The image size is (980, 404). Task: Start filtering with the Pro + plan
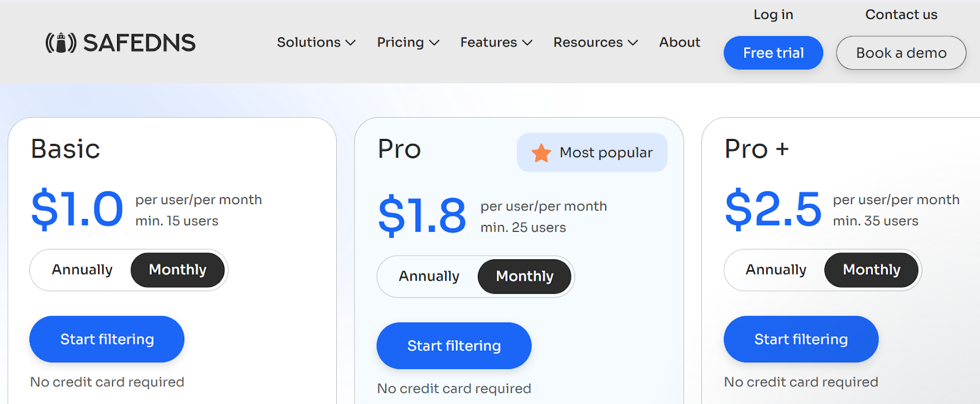801,339
